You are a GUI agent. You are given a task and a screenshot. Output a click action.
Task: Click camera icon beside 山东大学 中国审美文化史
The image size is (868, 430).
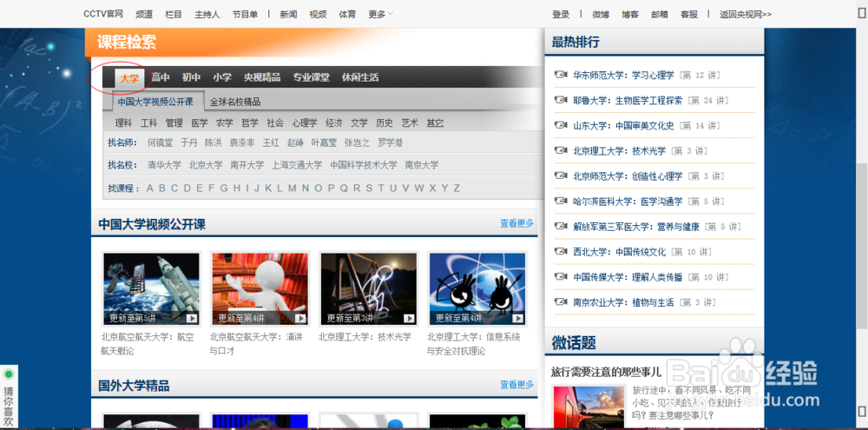click(561, 126)
